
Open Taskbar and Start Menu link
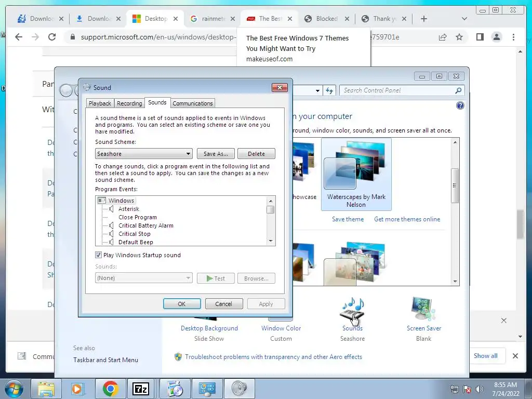[x=105, y=360]
